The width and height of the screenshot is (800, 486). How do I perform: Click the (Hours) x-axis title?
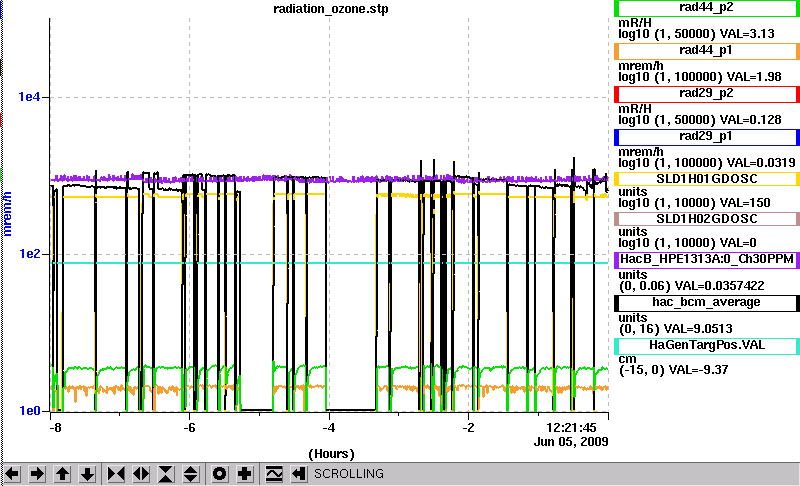pyautogui.click(x=331, y=454)
